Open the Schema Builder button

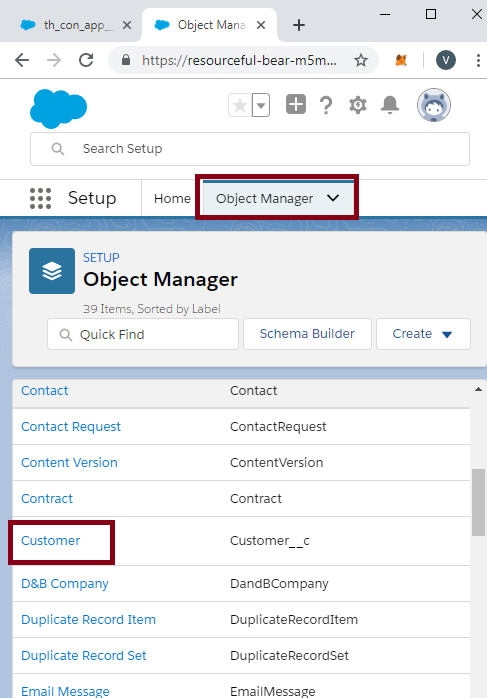pyautogui.click(x=307, y=334)
